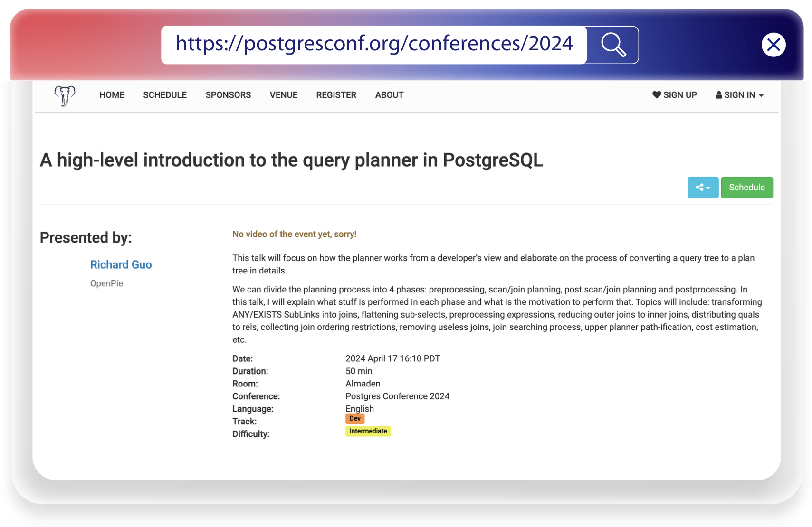Click the date value '2024 April 17 16:10 PDT'
This screenshot has height=527, width=812.
pyautogui.click(x=392, y=358)
